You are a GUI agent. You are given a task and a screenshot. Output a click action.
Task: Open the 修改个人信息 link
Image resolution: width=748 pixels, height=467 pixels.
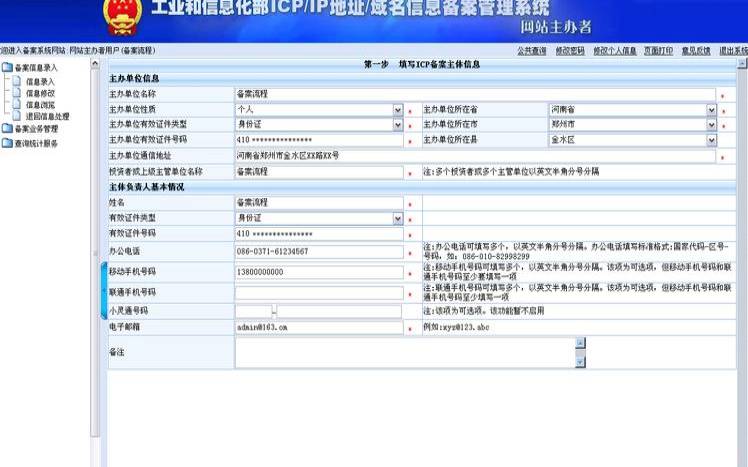(x=614, y=50)
